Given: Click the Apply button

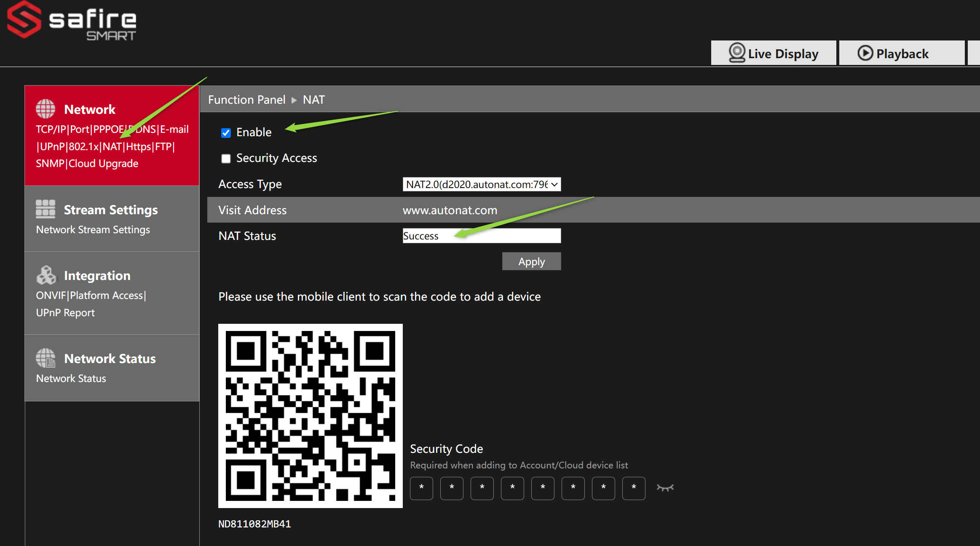Looking at the screenshot, I should tap(531, 261).
